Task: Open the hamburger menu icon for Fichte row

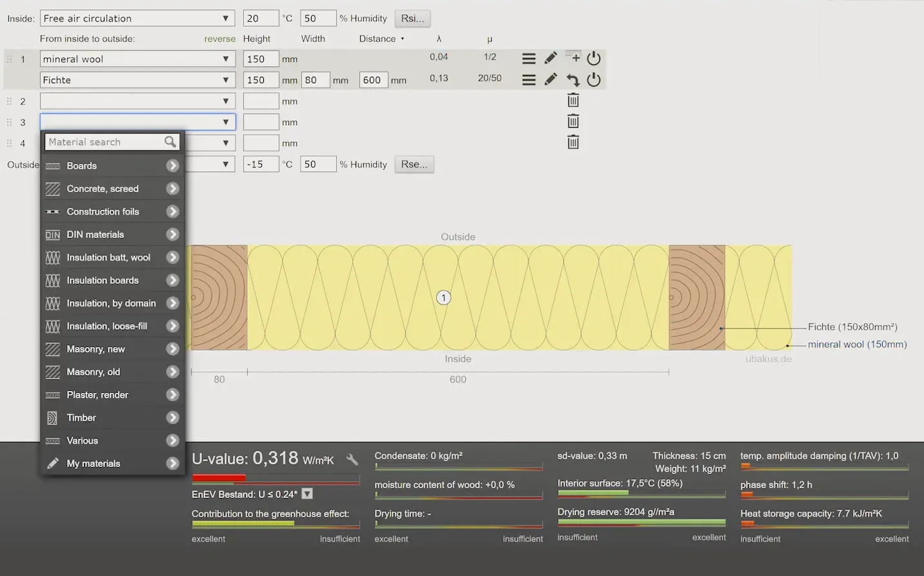Action: [x=528, y=80]
